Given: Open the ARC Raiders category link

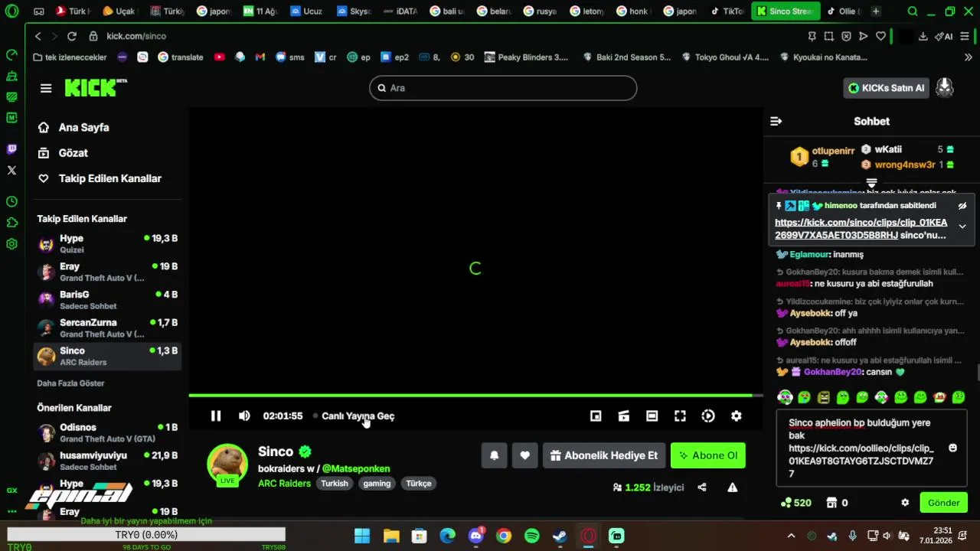Looking at the screenshot, I should (x=284, y=483).
